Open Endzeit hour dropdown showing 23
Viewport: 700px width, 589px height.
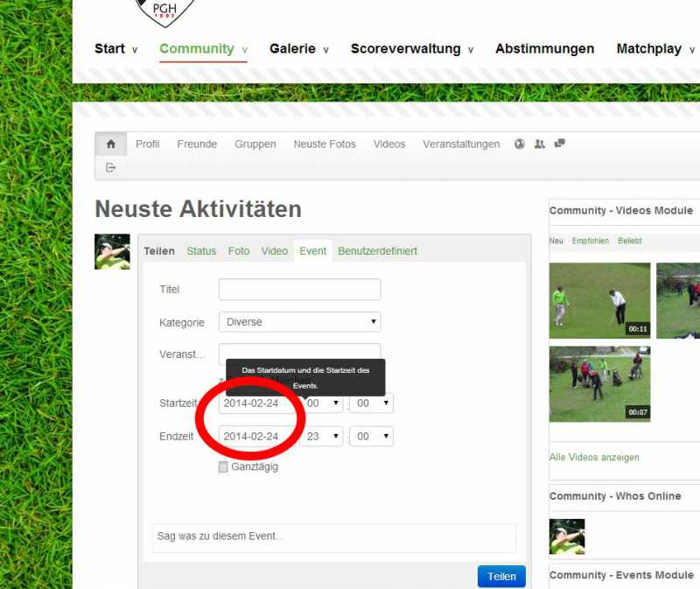(x=322, y=436)
